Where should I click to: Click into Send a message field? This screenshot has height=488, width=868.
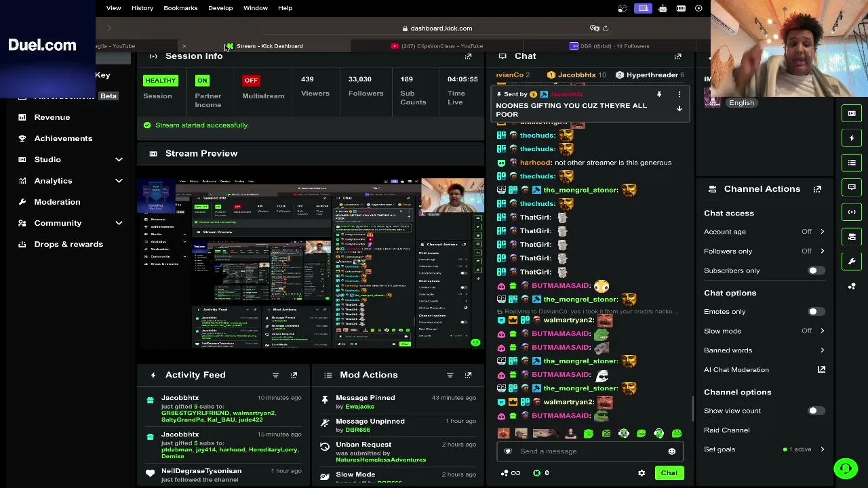pyautogui.click(x=590, y=451)
